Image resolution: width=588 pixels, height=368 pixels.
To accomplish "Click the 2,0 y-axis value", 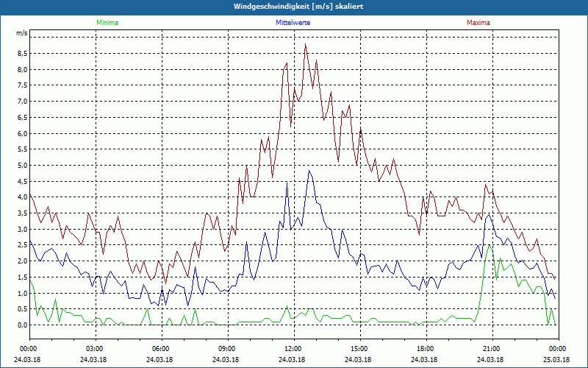I will click(x=22, y=261).
